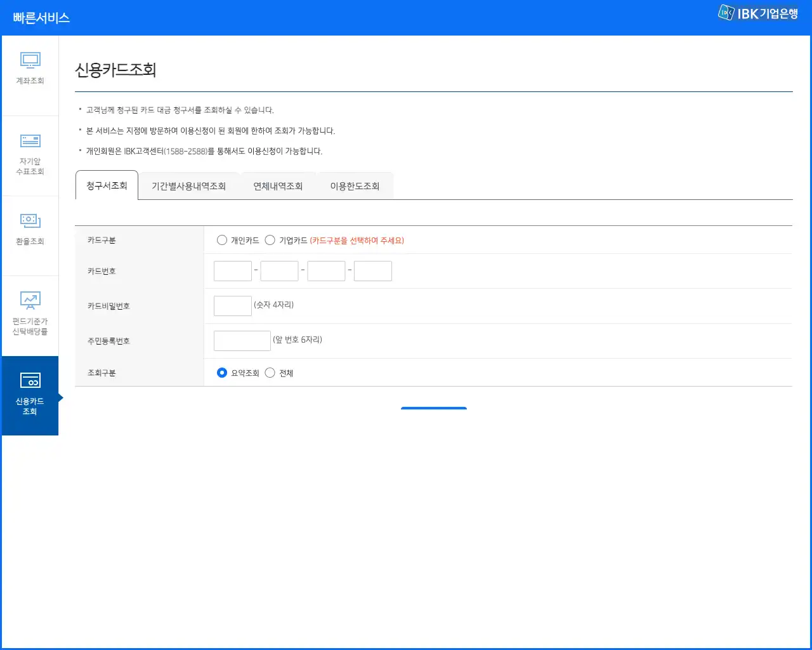Click the 주민등록번호 input field
The image size is (812, 650).
pos(242,341)
